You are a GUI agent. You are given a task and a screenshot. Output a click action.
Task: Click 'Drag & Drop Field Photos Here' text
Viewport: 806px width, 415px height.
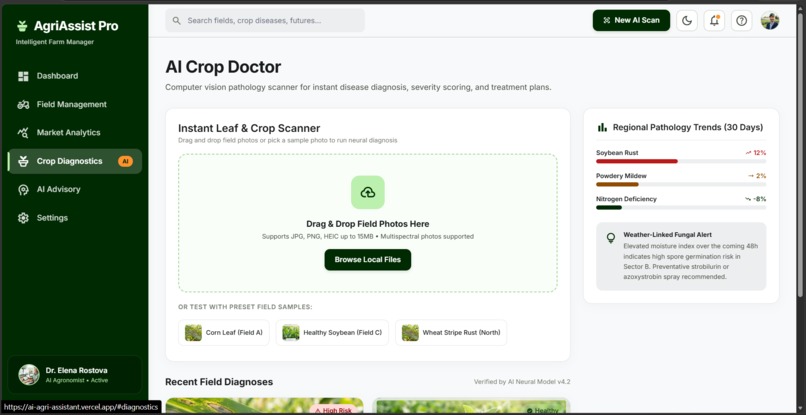tap(368, 224)
